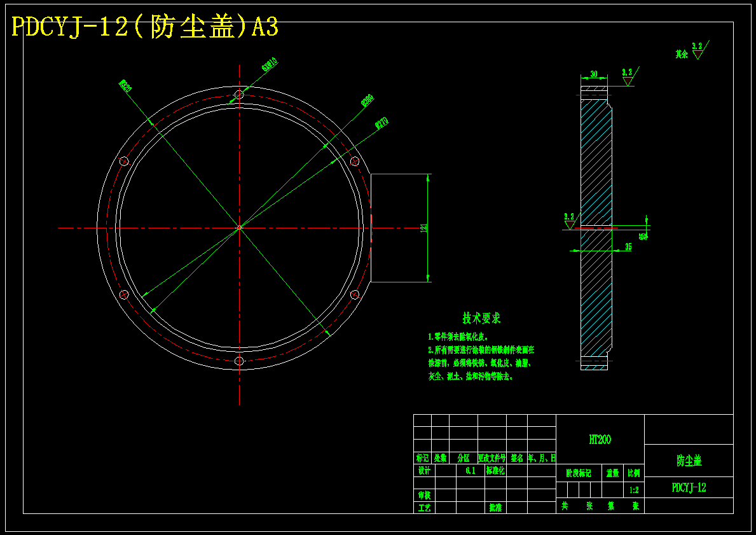Click the "处数" header cell
756x535 pixels.
(x=440, y=457)
